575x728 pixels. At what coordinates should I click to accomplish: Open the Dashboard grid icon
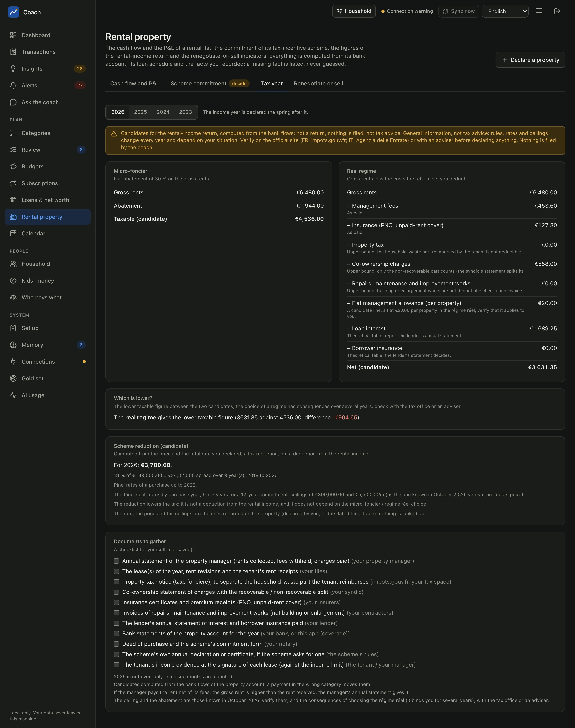click(13, 35)
